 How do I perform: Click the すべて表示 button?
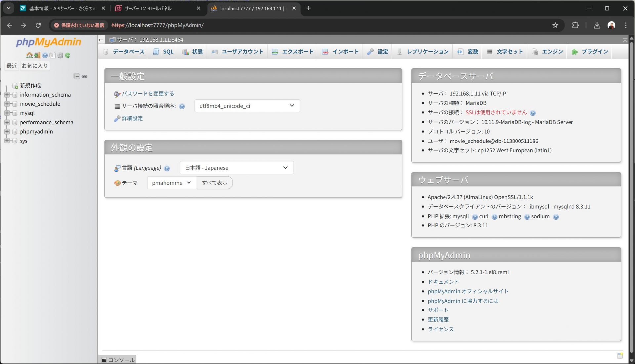click(x=215, y=183)
